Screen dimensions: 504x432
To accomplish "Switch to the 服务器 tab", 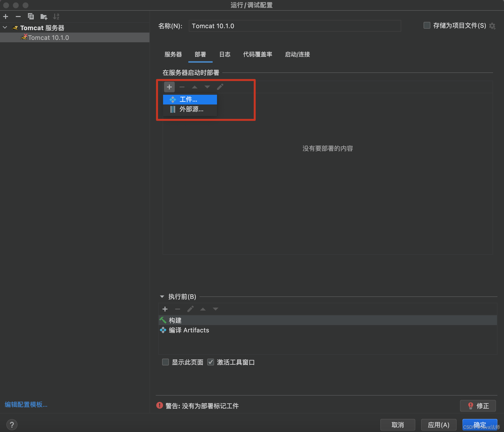I will (173, 54).
